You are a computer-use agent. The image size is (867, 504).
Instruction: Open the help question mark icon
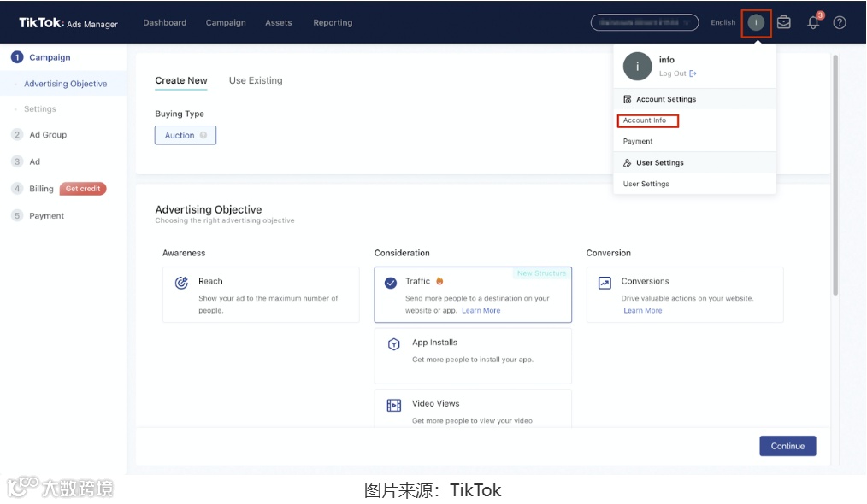[840, 23]
